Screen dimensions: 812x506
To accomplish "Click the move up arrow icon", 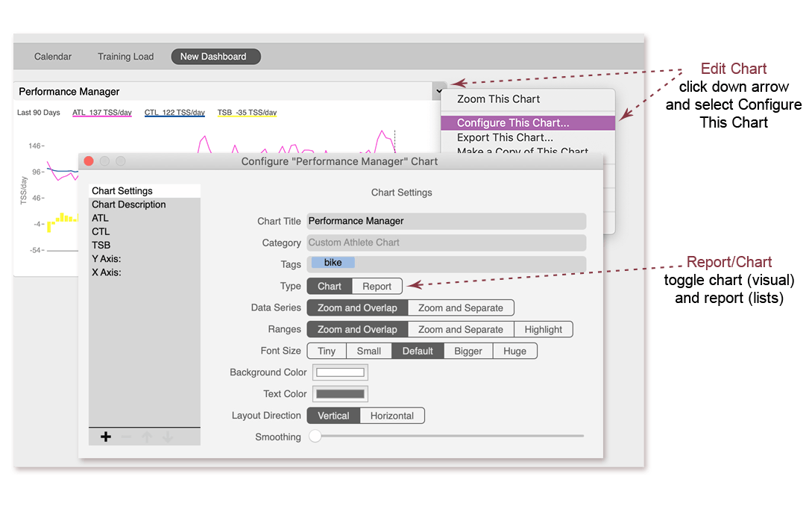I will pyautogui.click(x=147, y=437).
